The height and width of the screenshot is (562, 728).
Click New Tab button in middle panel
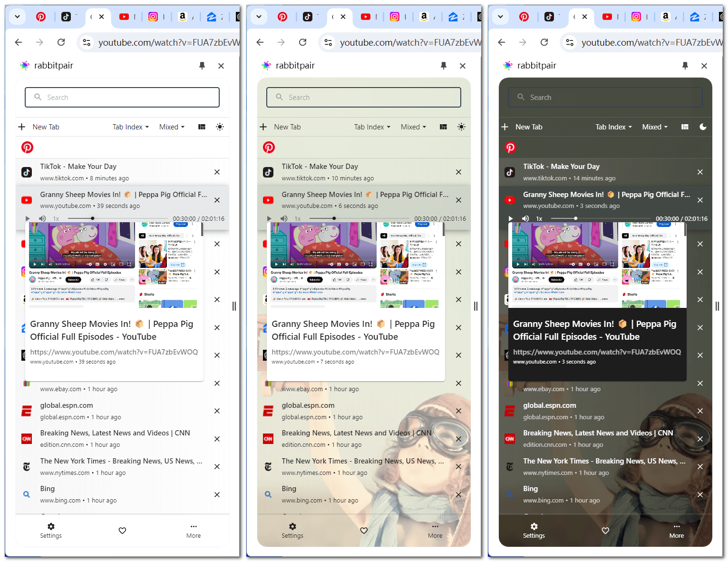point(280,127)
